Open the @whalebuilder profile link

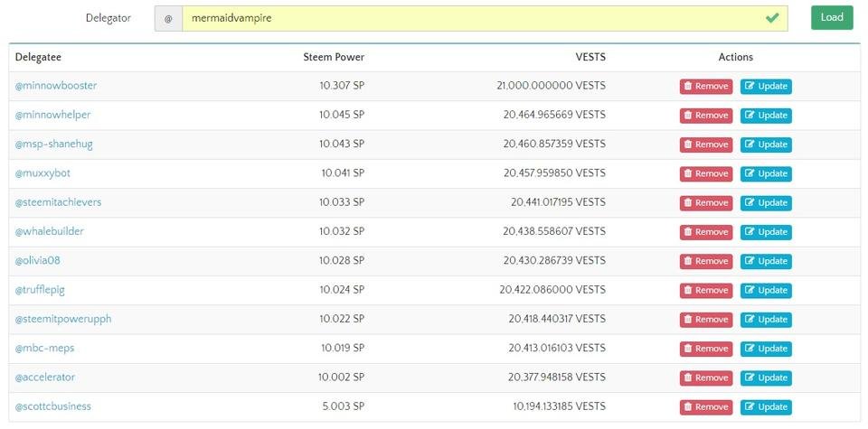point(49,231)
